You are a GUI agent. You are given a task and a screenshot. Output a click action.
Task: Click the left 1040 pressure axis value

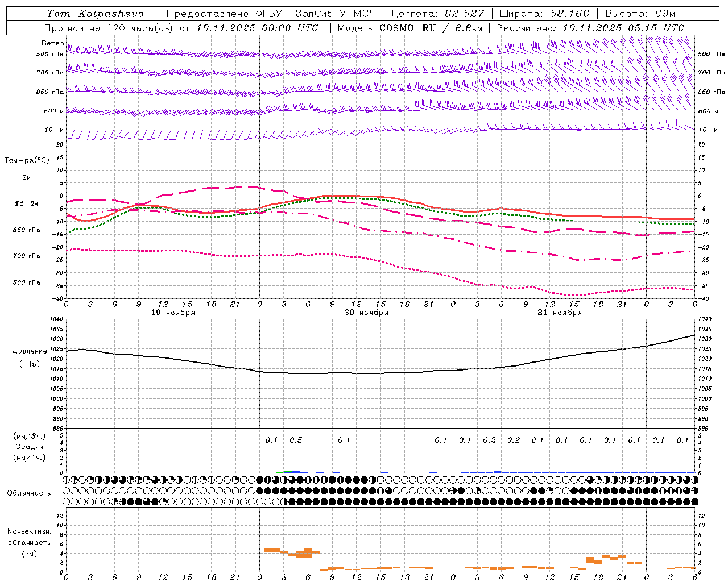click(x=56, y=319)
